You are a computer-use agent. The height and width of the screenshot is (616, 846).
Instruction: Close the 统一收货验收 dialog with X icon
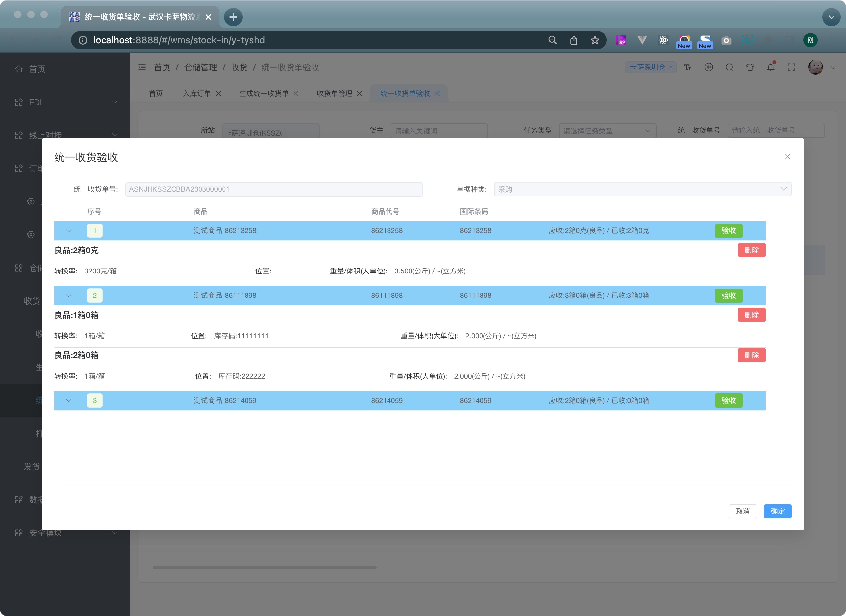coord(787,157)
